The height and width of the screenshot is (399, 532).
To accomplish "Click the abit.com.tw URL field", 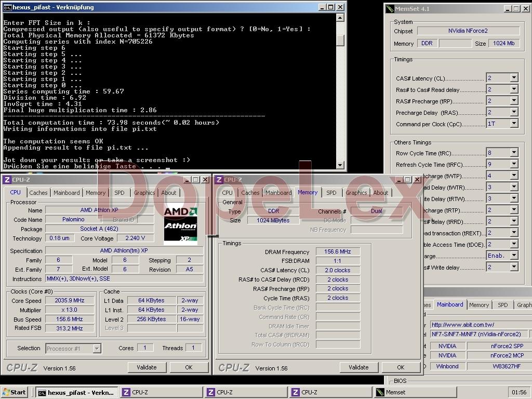I will coord(480,325).
